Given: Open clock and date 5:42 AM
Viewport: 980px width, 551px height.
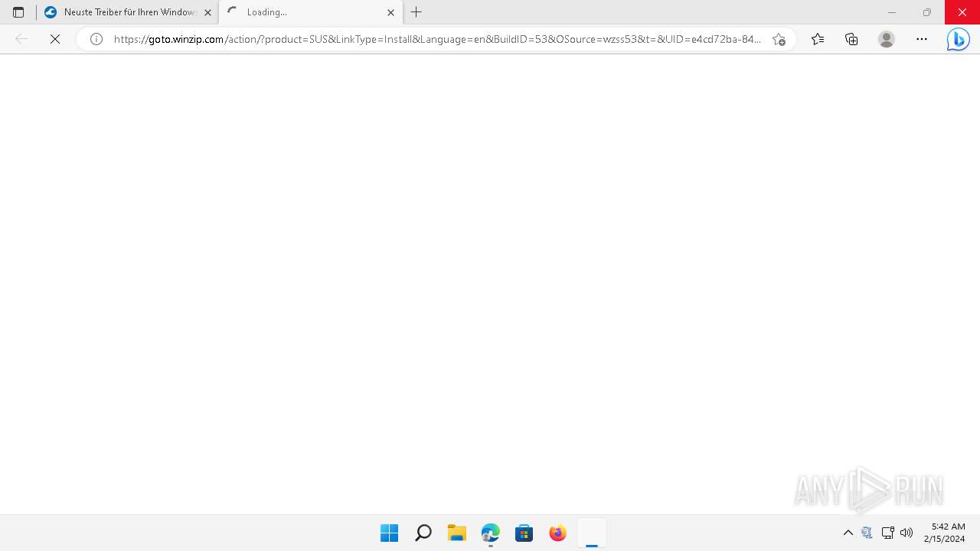Looking at the screenshot, I should tap(945, 533).
